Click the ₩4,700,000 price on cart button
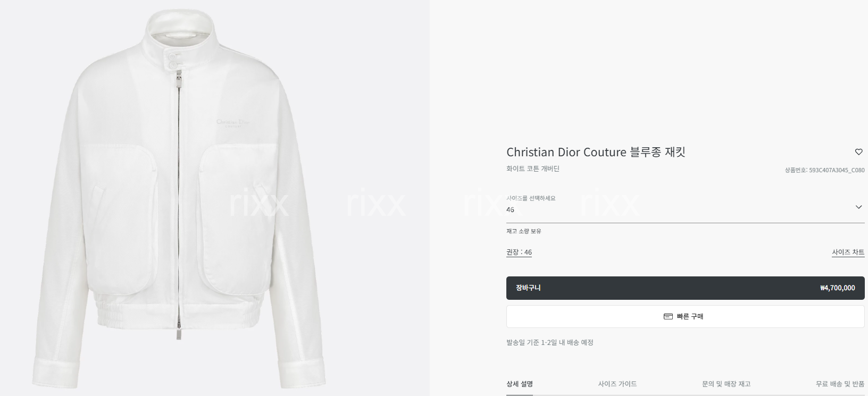Viewport: 868px width, 396px height. [838, 288]
